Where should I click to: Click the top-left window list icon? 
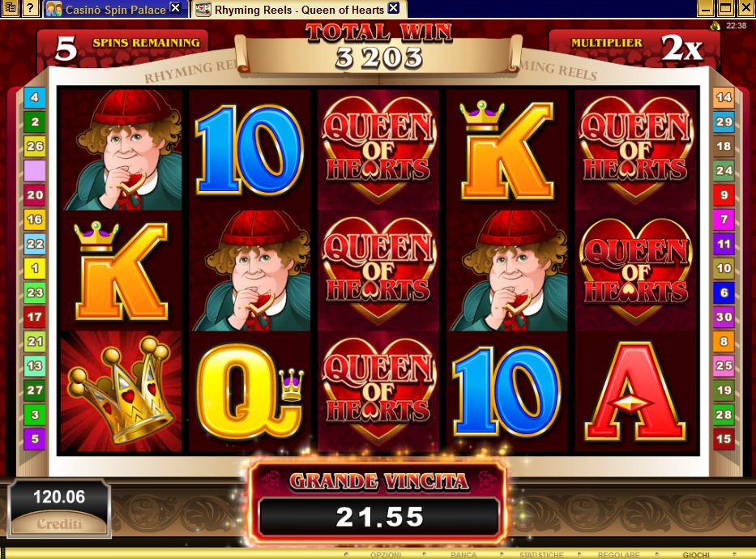coord(10,8)
